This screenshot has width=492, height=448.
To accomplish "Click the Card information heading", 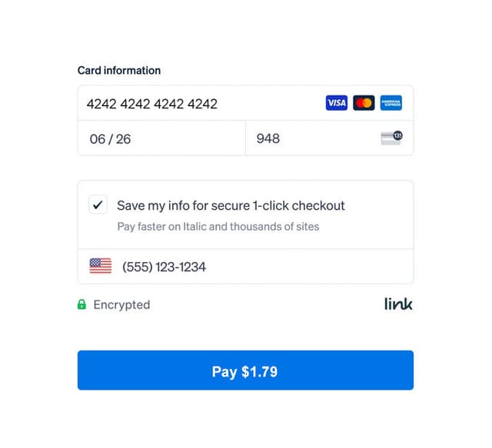I will [x=119, y=71].
